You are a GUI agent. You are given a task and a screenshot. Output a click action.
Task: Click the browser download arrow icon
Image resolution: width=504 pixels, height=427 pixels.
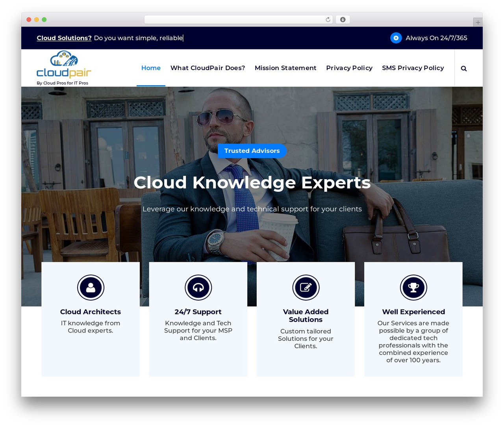point(343,20)
